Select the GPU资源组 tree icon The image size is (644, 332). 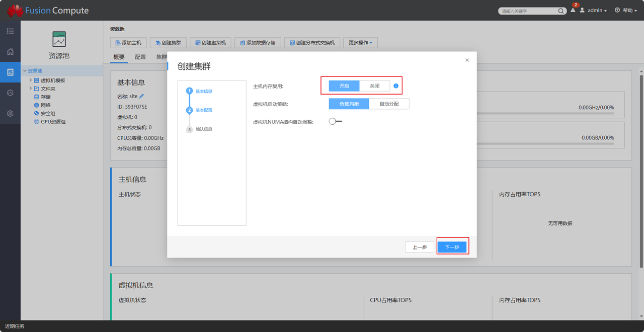point(36,122)
